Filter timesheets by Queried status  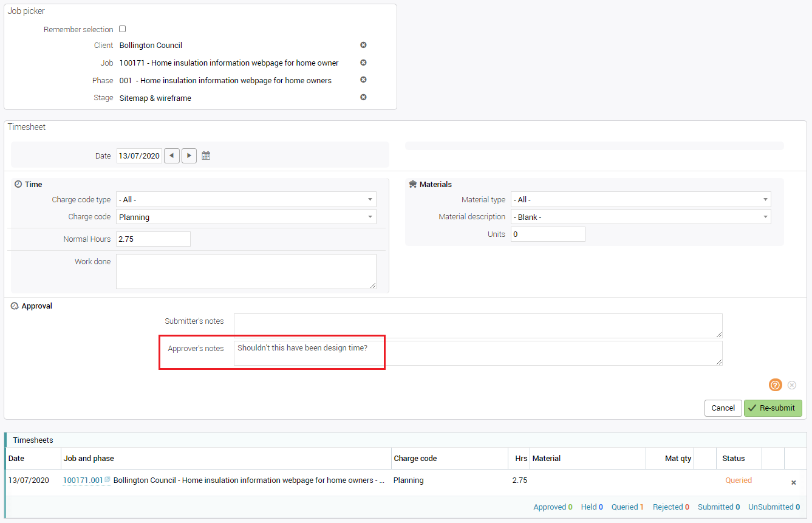pos(627,507)
